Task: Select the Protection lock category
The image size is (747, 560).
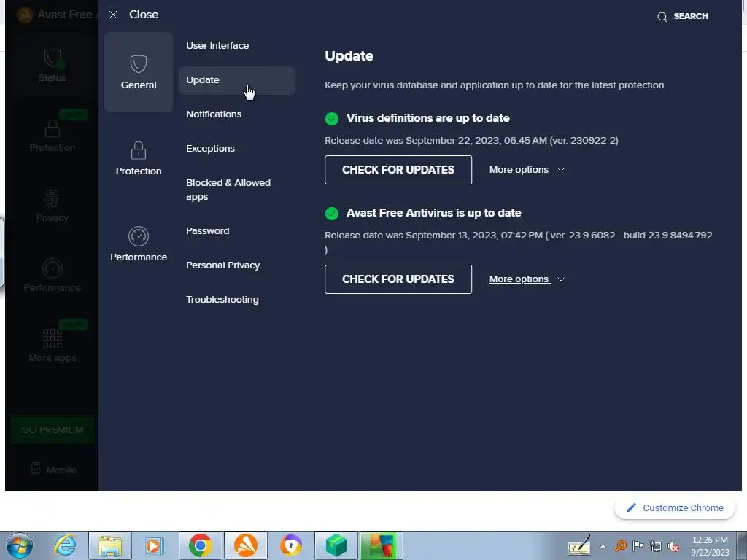Action: (x=139, y=158)
